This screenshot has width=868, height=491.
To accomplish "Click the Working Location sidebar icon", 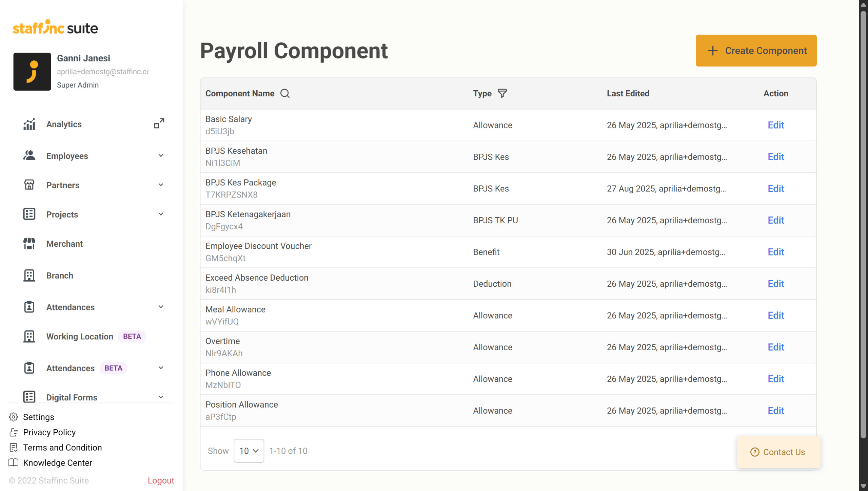I will [29, 336].
